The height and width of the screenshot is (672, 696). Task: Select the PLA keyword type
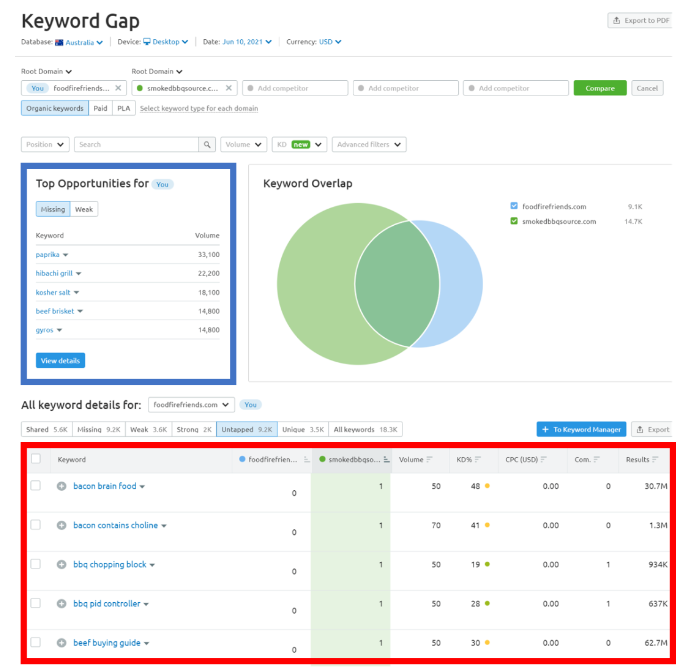[124, 108]
